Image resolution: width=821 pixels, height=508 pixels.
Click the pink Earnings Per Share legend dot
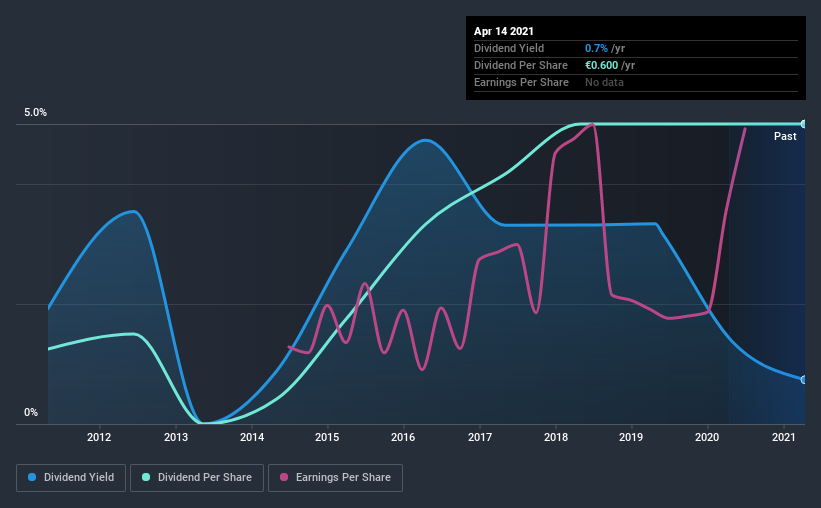click(x=284, y=477)
